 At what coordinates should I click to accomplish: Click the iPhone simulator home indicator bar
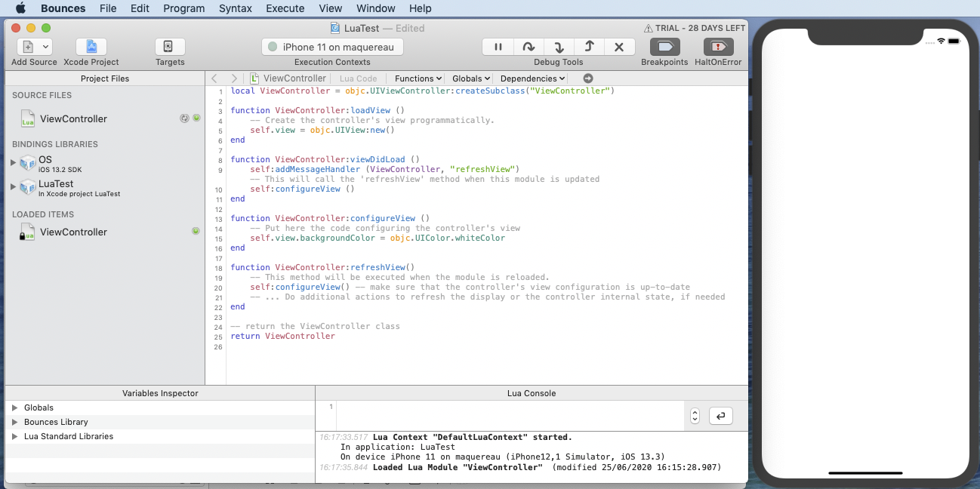pyautogui.click(x=864, y=473)
